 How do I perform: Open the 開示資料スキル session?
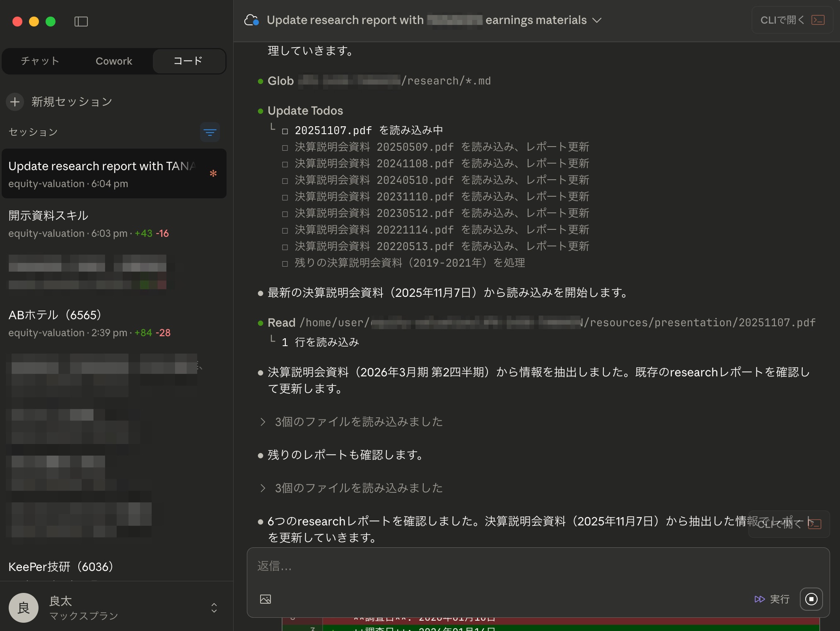[x=48, y=216]
